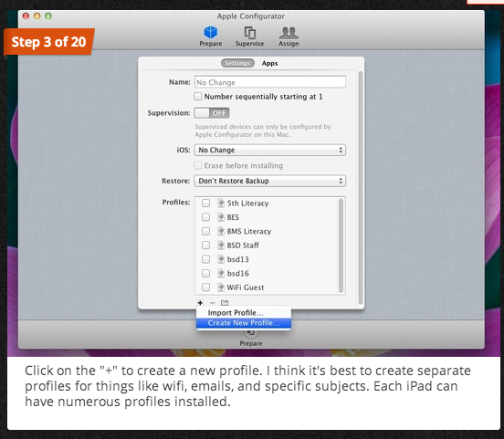504x439 pixels.
Task: Close the Apple Configurator window
Action: (26, 16)
